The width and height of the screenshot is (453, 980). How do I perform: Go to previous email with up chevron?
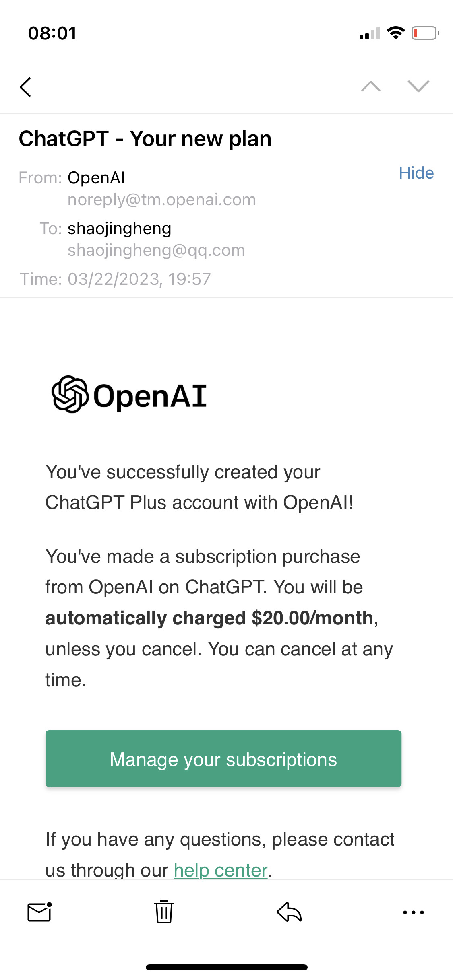click(371, 86)
